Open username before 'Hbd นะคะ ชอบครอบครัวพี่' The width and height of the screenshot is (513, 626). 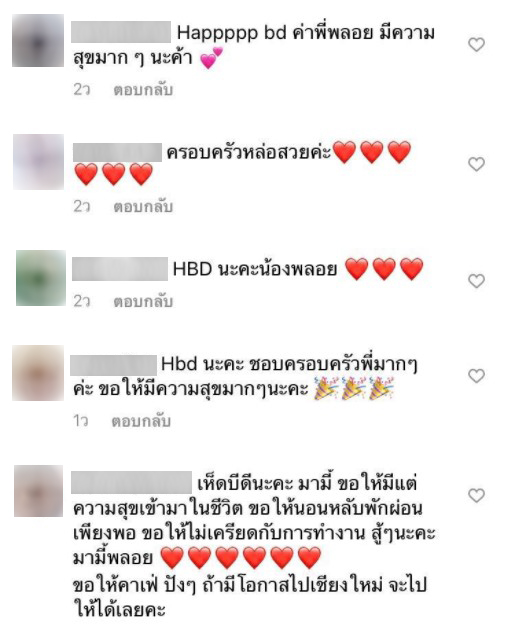[x=113, y=365]
